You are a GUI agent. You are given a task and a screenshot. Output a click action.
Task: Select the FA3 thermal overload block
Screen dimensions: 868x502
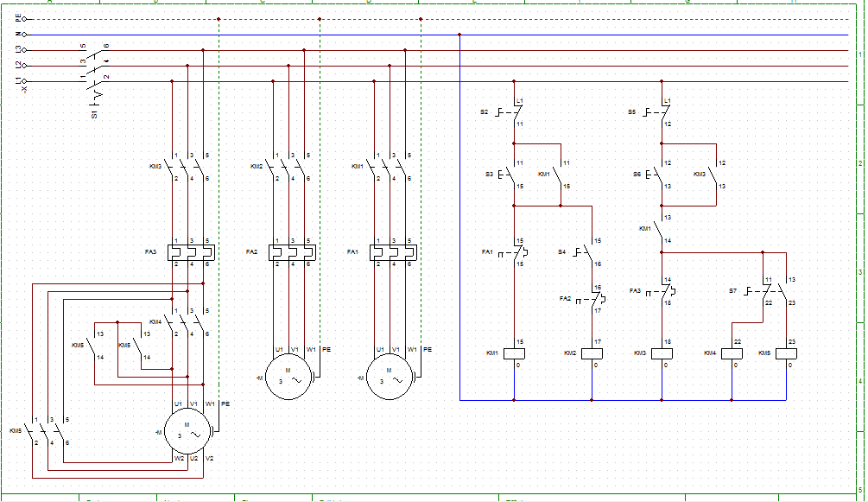pos(188,251)
